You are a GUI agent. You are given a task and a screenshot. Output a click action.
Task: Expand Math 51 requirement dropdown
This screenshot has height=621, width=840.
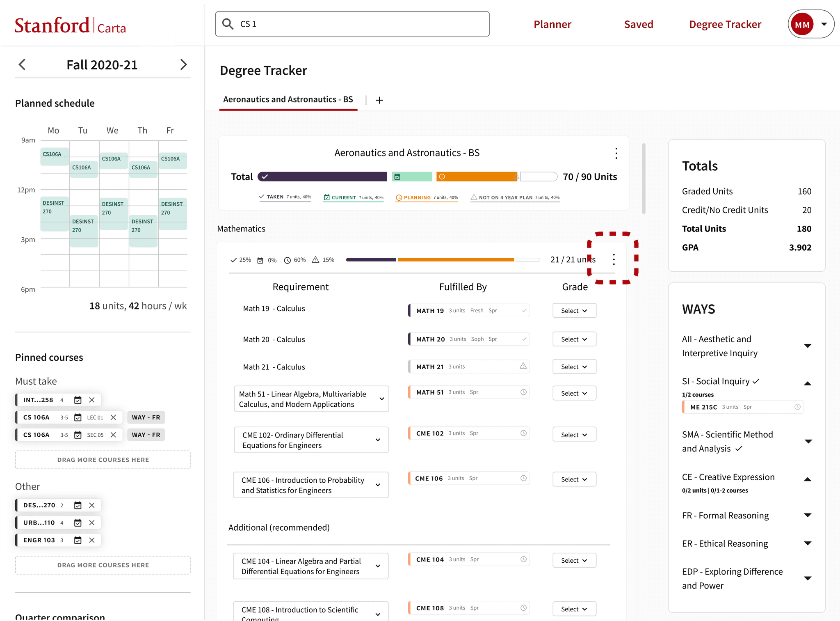tap(381, 399)
